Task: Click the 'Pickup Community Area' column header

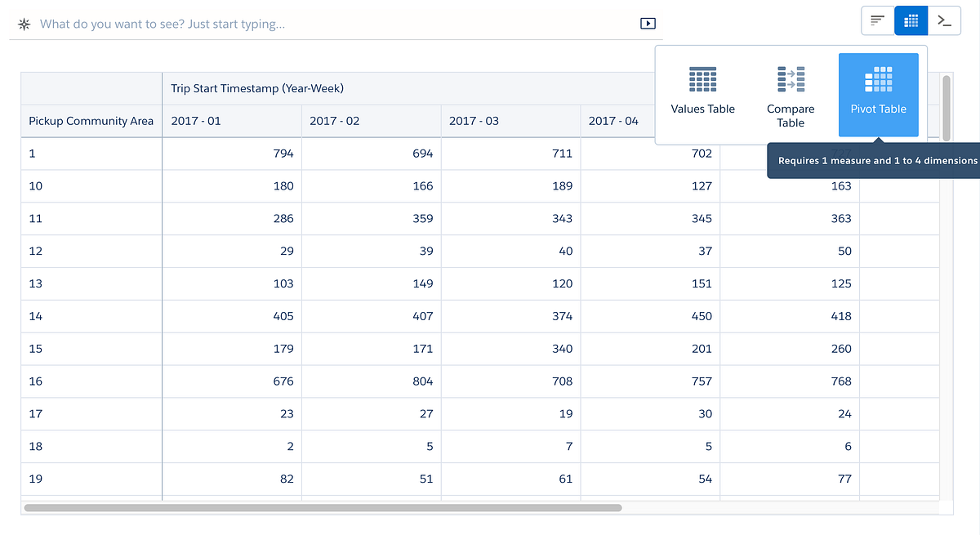Action: pyautogui.click(x=91, y=120)
